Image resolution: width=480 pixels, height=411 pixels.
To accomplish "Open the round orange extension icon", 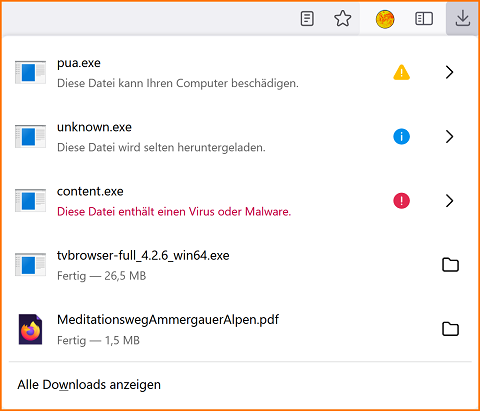I will click(x=385, y=19).
